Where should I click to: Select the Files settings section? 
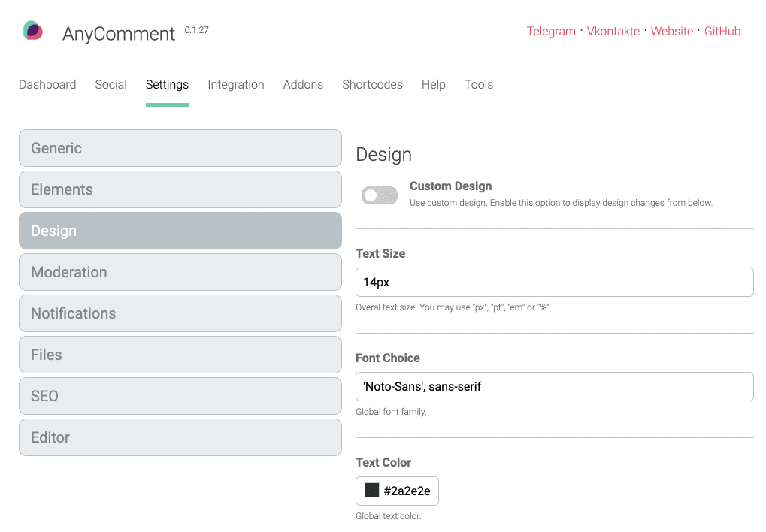(x=180, y=355)
